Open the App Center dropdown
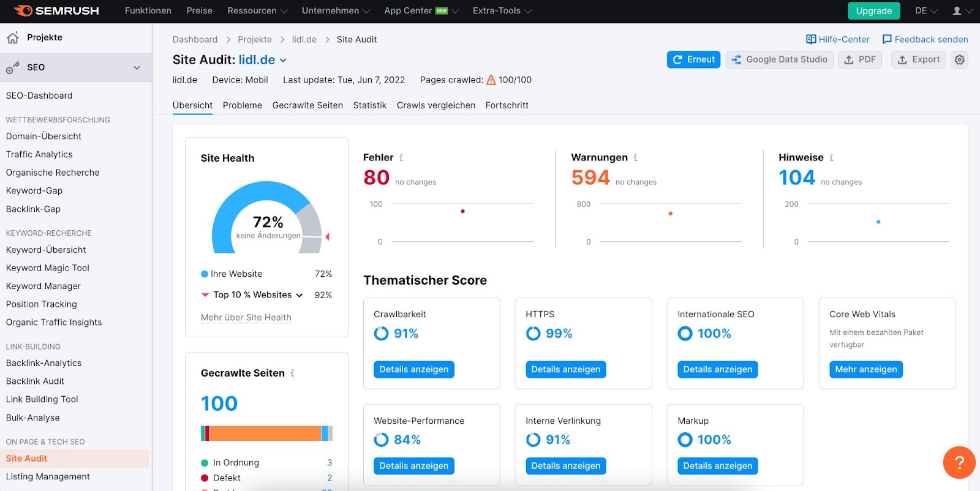Image resolution: width=980 pixels, height=491 pixels. (x=421, y=10)
